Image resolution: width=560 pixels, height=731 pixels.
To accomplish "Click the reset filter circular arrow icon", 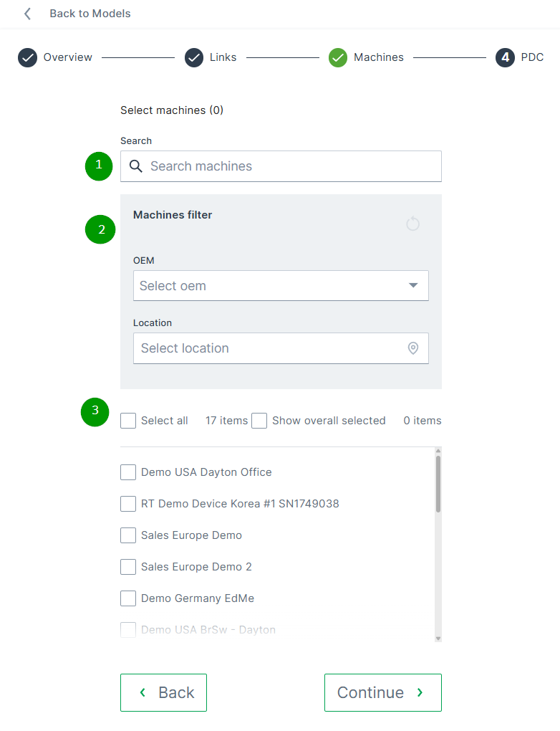I will tap(412, 224).
